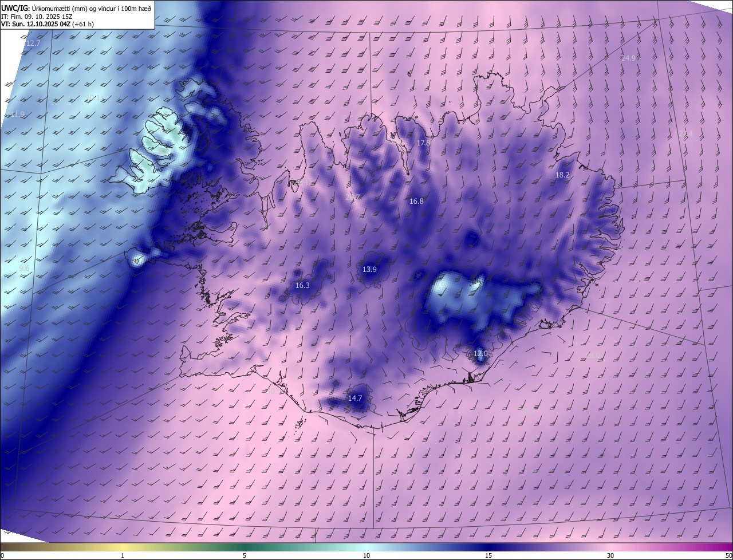This screenshot has height=560, width=733.
Task: Click the 10.1 value label
Action: pos(92,98)
